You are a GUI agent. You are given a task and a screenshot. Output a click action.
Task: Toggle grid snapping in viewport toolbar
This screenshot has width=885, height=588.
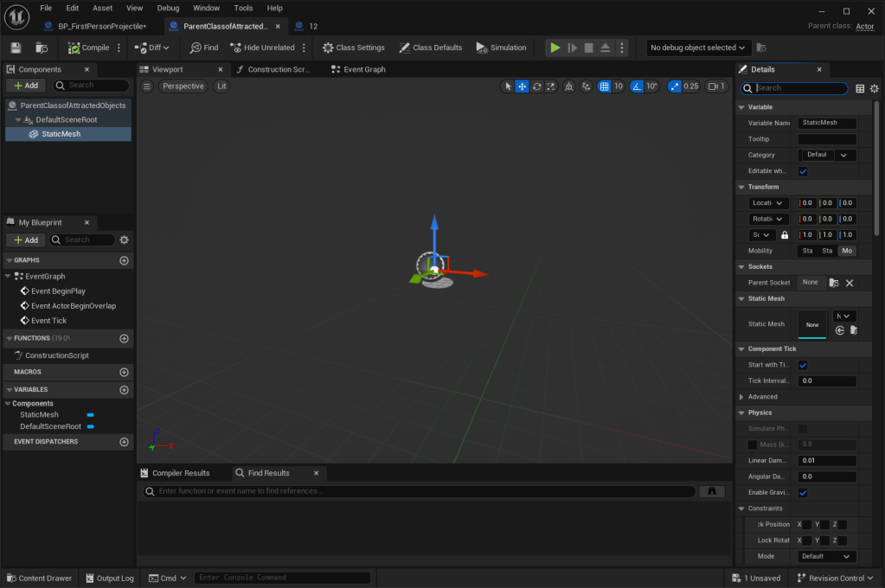point(605,86)
